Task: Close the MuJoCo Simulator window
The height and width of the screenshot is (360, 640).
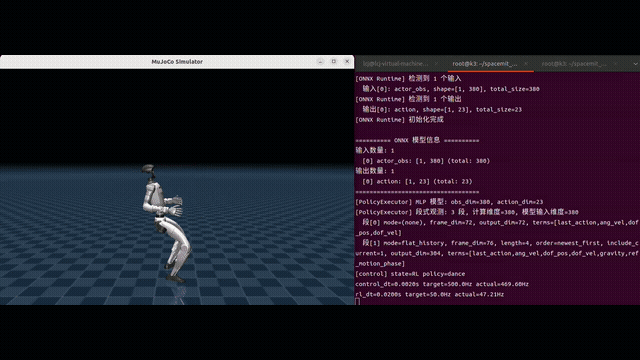Action: tap(347, 61)
